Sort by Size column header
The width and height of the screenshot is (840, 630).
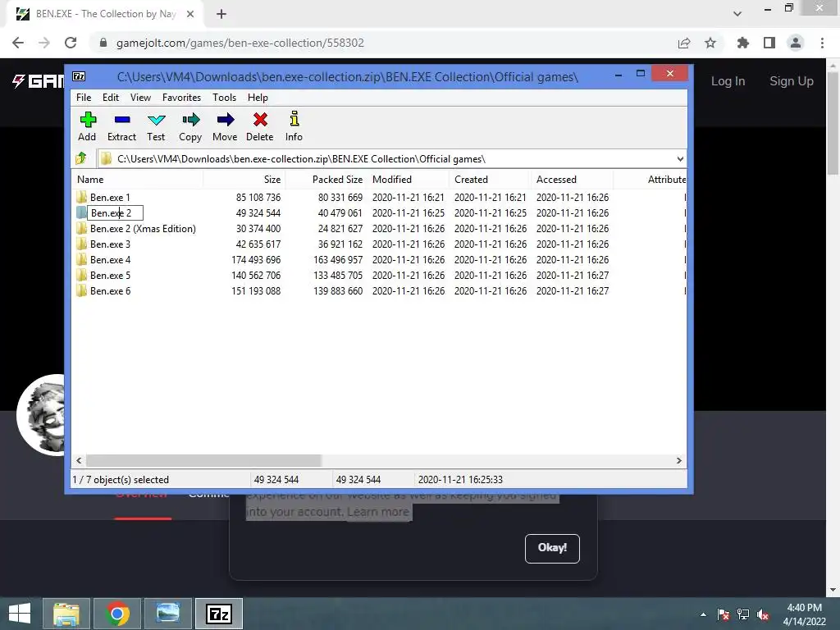(244, 180)
